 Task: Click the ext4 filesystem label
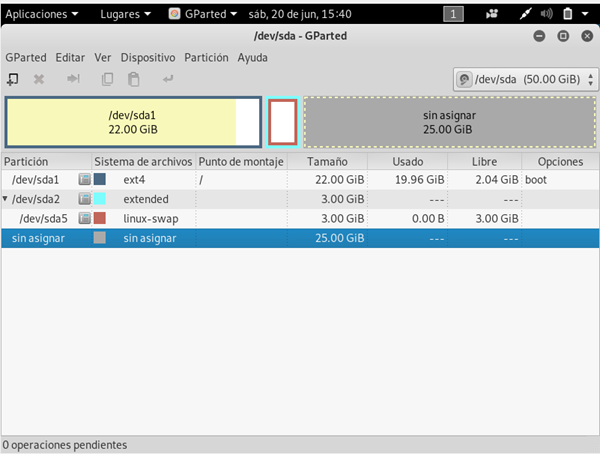point(134,180)
